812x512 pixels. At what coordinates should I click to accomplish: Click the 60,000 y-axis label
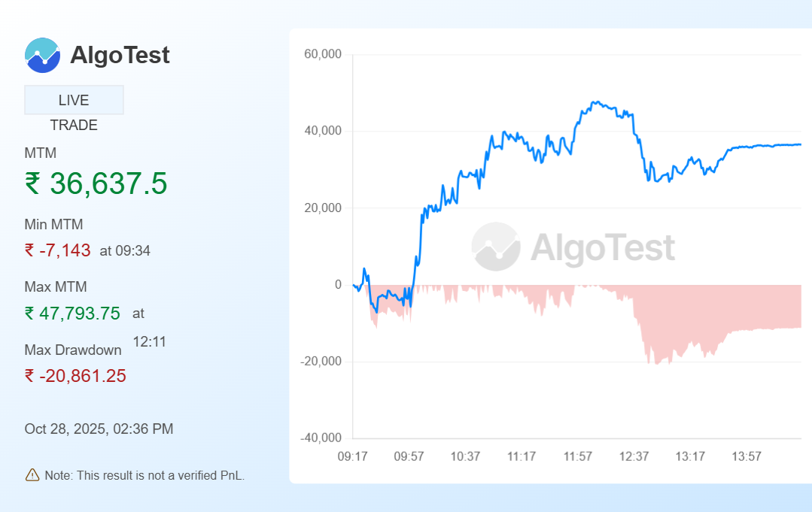(322, 54)
